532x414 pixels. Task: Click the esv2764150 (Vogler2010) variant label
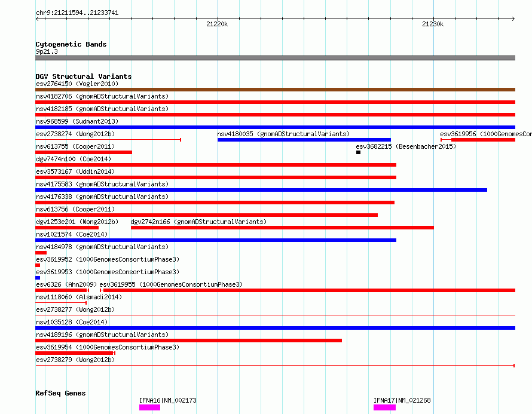[x=77, y=84]
